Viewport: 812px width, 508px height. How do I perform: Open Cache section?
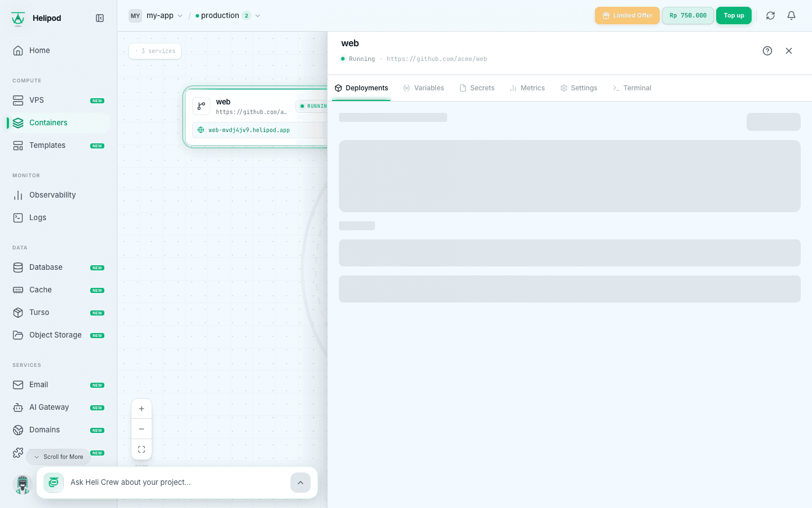58,290
